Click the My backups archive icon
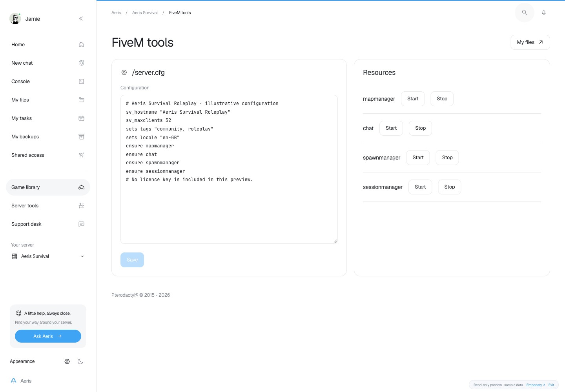The width and height of the screenshot is (565, 392). [81, 136]
